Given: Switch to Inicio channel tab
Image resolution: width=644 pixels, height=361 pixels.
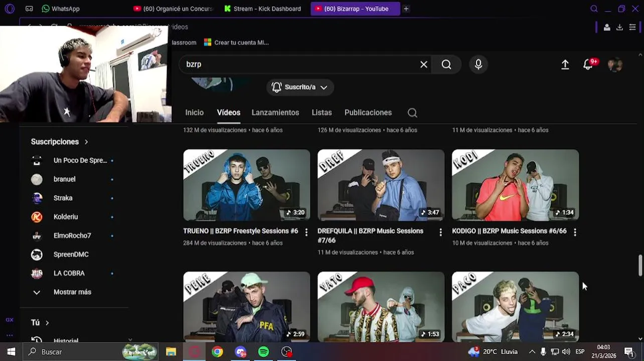Looking at the screenshot, I should click(x=195, y=113).
